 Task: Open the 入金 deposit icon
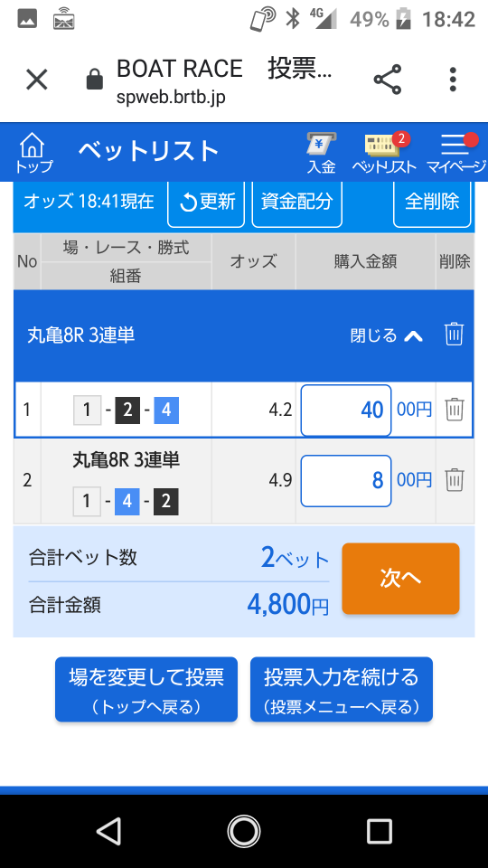point(322,154)
